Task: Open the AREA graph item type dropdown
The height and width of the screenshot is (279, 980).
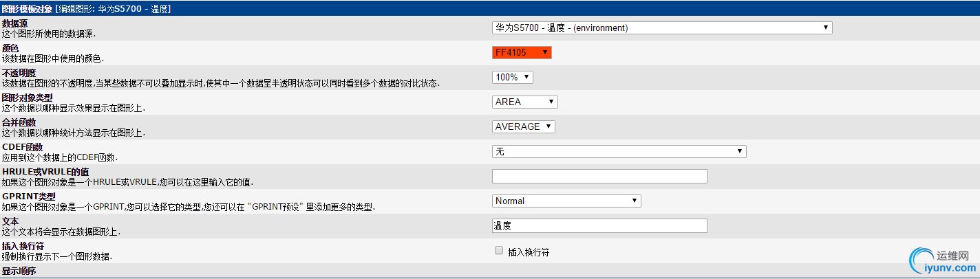Action: 524,102
